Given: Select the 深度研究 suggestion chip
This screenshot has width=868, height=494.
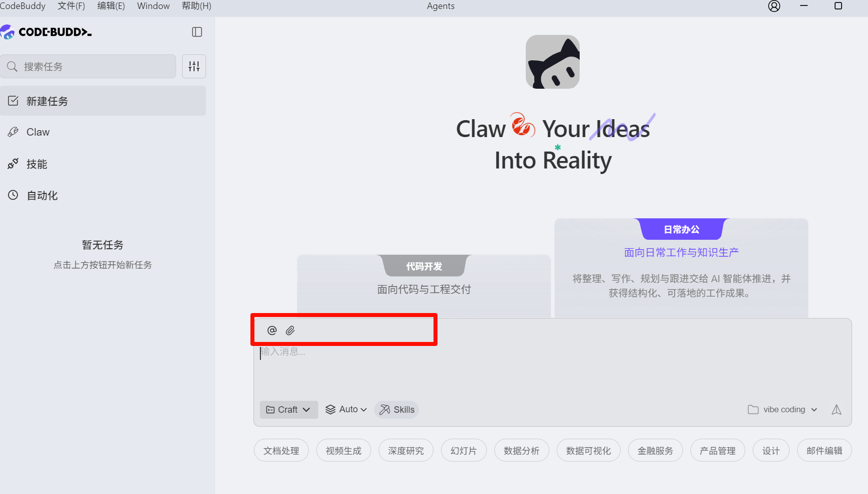Looking at the screenshot, I should click(x=406, y=451).
